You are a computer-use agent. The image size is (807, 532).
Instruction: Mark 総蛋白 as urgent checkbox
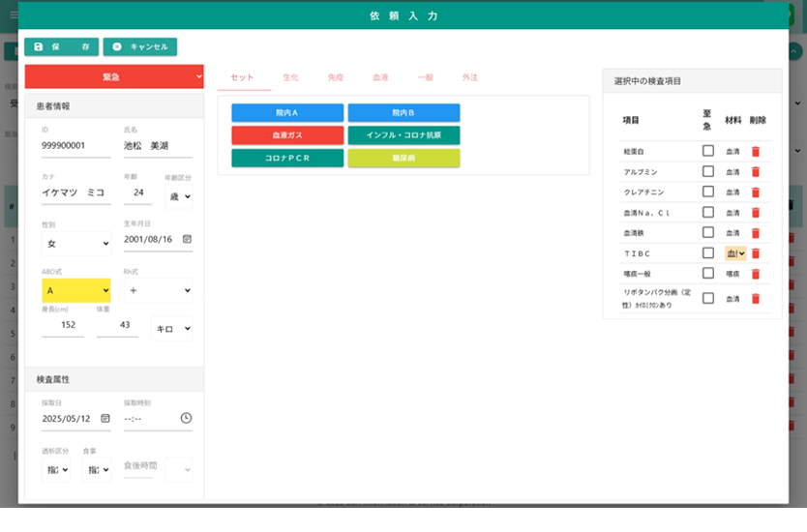[708, 151]
